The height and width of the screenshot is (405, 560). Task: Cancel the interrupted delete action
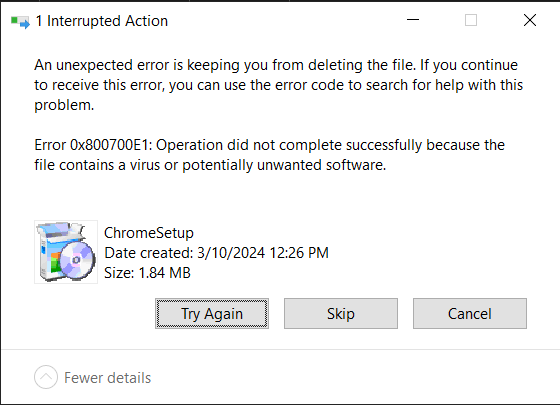click(x=470, y=314)
